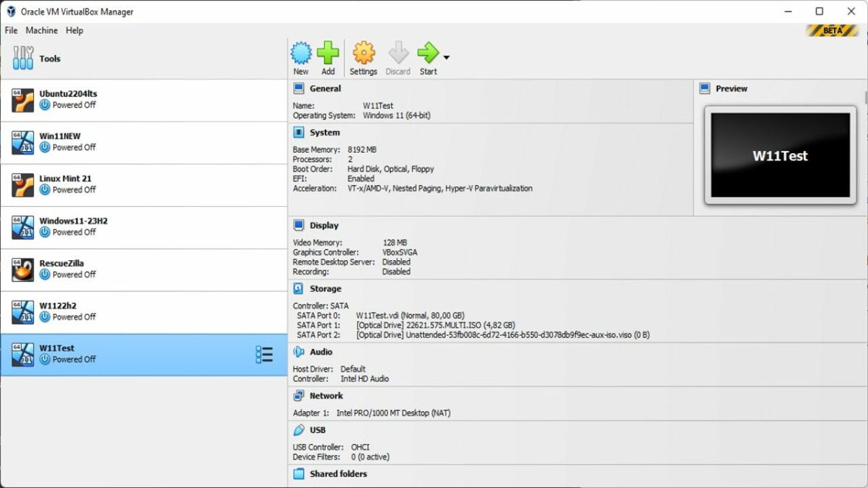The width and height of the screenshot is (868, 488).
Task: Click the W1122h2 OS icon
Action: 23,312
